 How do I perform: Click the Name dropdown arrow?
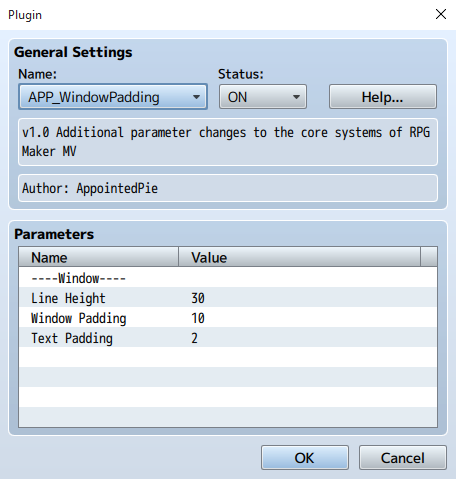(196, 97)
